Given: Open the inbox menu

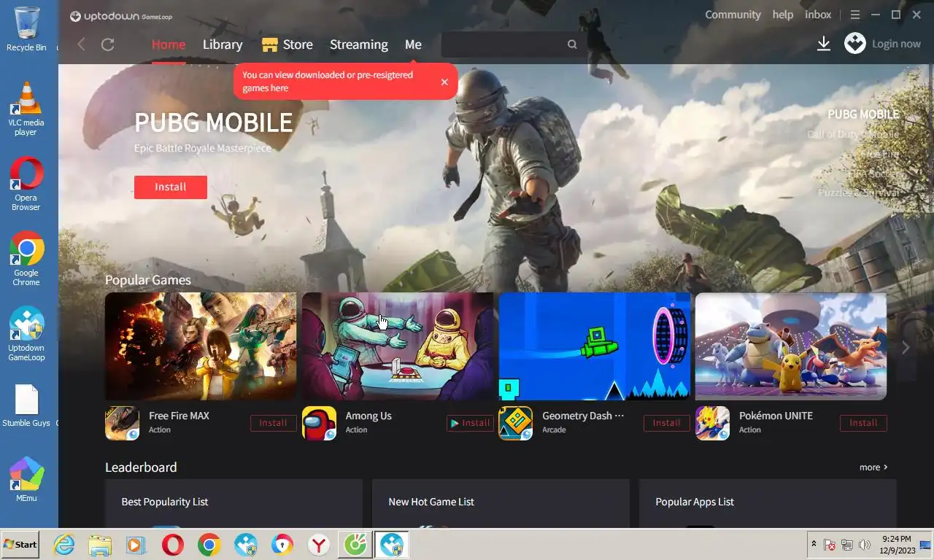Looking at the screenshot, I should tap(818, 15).
